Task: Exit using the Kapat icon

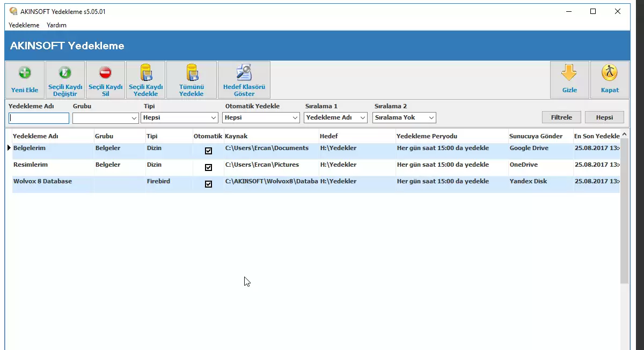Action: [610, 73]
